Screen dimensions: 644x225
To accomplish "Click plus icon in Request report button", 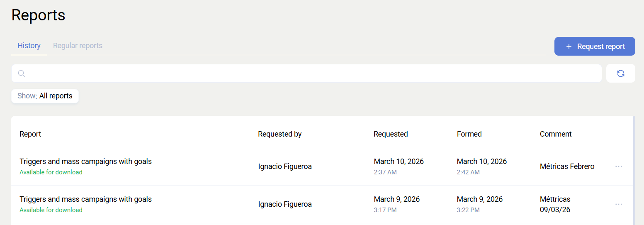I will coord(569,46).
